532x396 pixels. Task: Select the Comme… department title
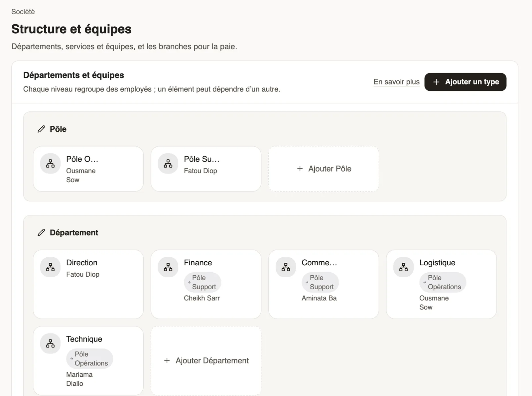click(319, 263)
